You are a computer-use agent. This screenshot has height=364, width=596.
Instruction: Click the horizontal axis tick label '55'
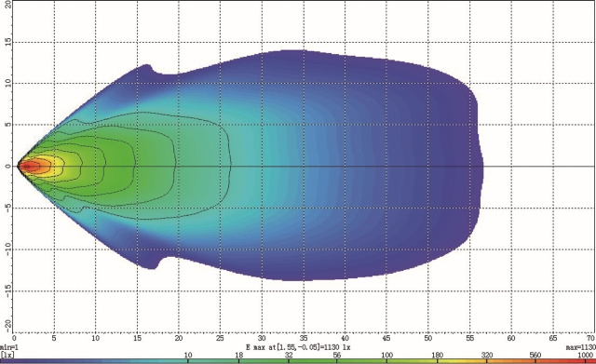(x=469, y=338)
